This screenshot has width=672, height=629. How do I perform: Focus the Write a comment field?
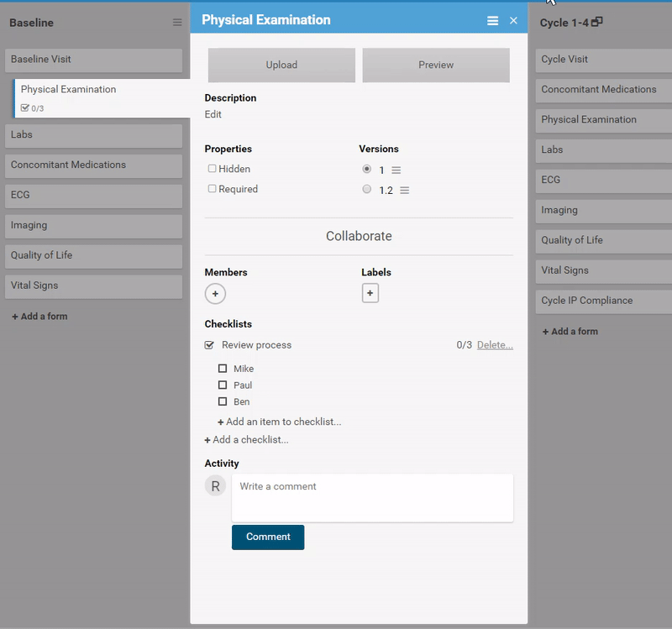[x=372, y=498]
